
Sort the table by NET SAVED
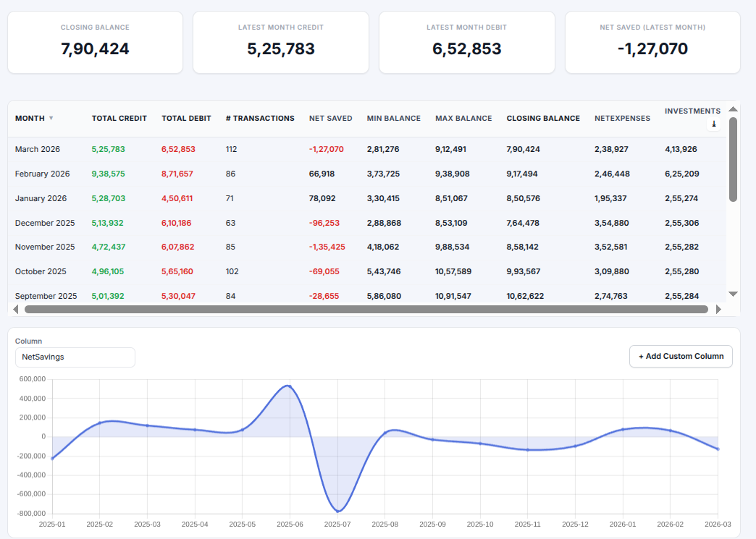(x=330, y=118)
